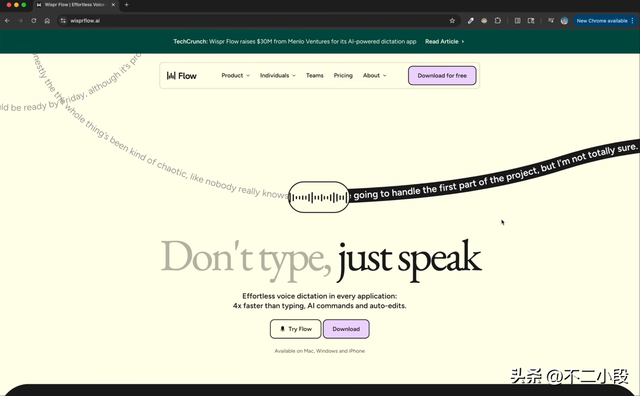Click the TechCrunch announcement text
Screen dimensions: 640x396
click(x=295, y=42)
